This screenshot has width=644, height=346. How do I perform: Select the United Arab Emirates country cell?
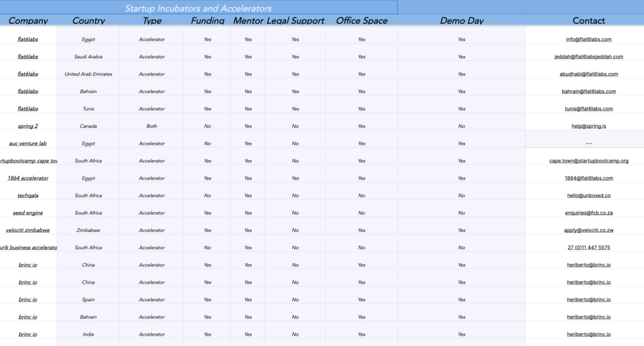[x=88, y=74]
